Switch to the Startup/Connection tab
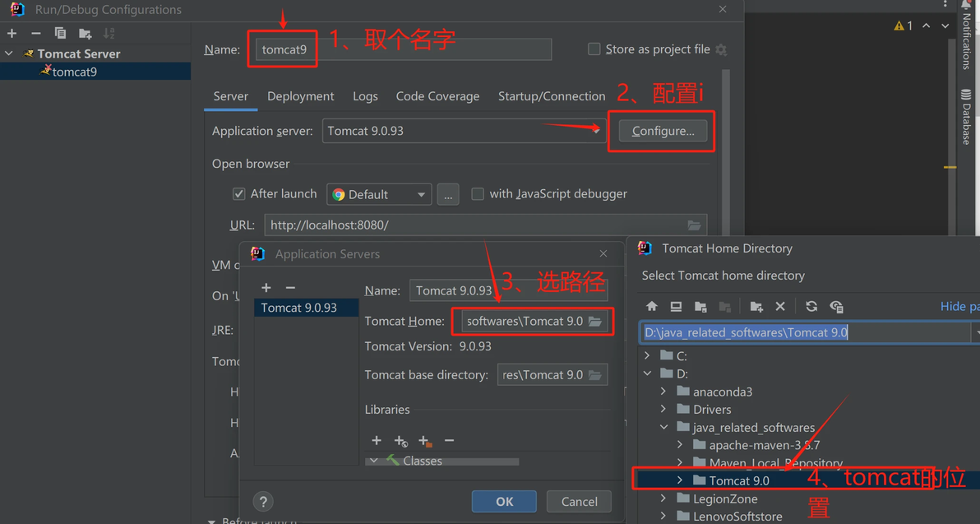980x524 pixels. pos(552,96)
